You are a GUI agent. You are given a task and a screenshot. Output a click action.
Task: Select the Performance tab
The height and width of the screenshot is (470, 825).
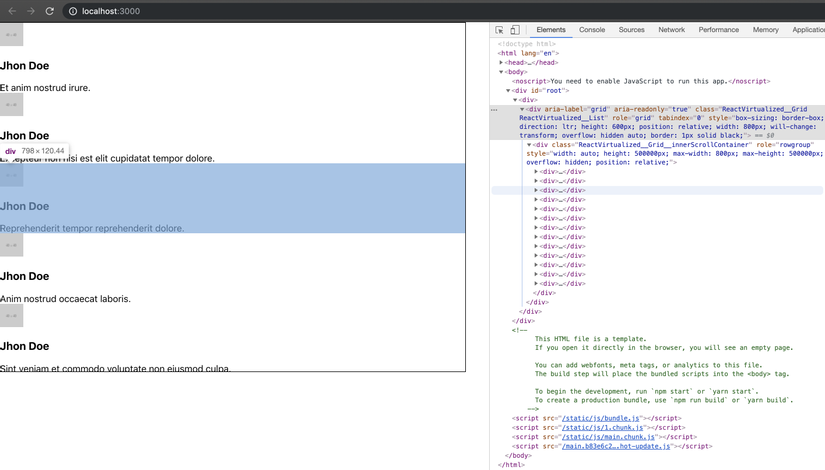[x=718, y=30]
